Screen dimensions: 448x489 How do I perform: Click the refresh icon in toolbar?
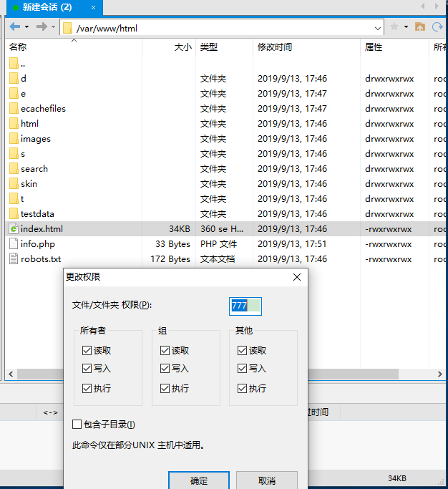[x=437, y=27]
